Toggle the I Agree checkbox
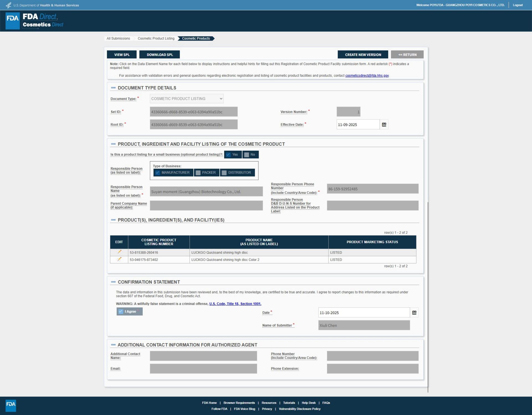Viewport: 532px width, 415px height. (x=121, y=312)
